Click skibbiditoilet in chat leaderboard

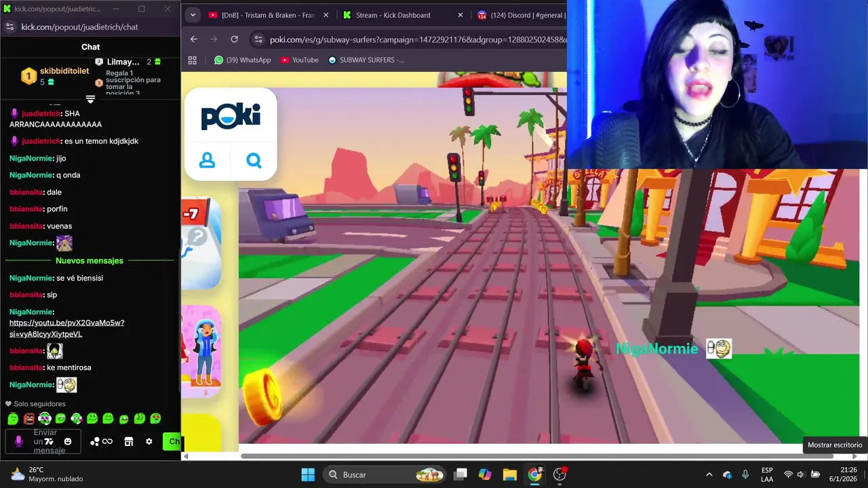64,70
